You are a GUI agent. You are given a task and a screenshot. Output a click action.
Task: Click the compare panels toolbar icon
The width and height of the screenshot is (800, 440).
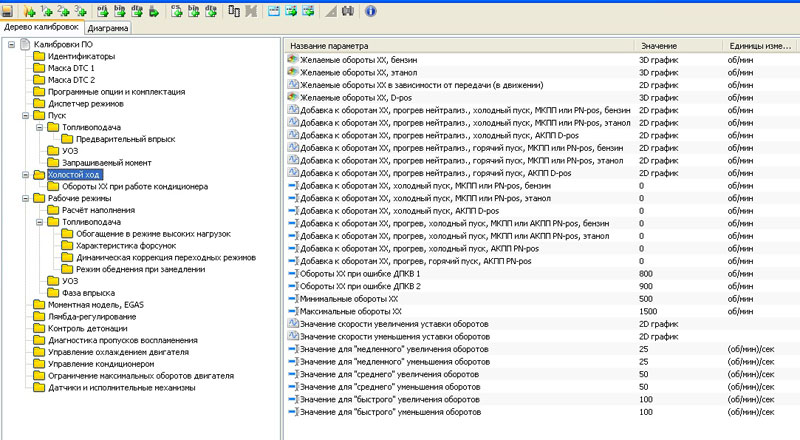pos(234,13)
